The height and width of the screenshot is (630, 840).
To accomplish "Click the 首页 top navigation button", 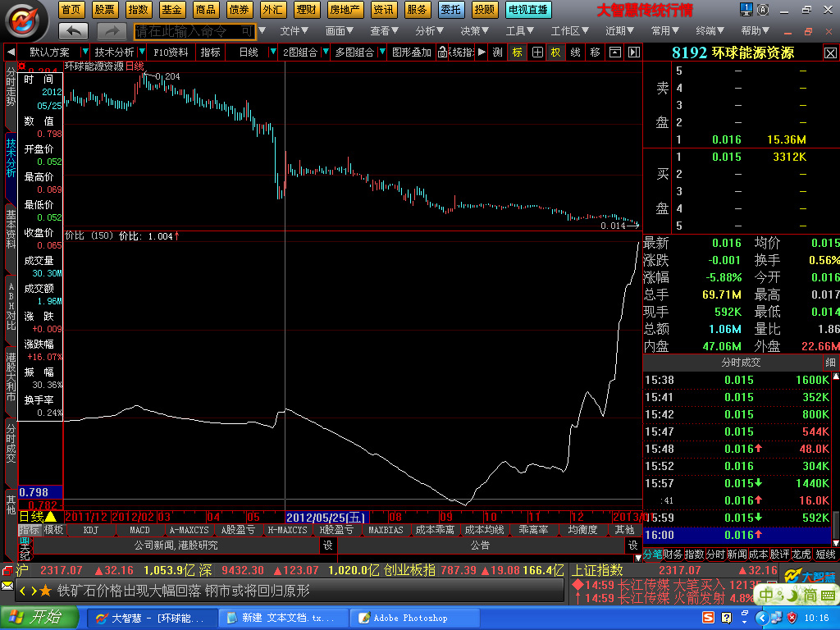I will pos(71,10).
